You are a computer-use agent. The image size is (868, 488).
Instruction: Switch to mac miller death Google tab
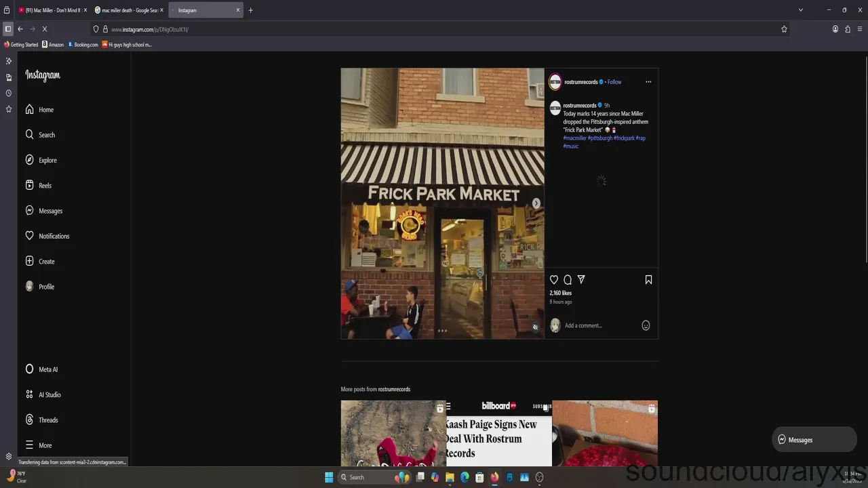(129, 10)
